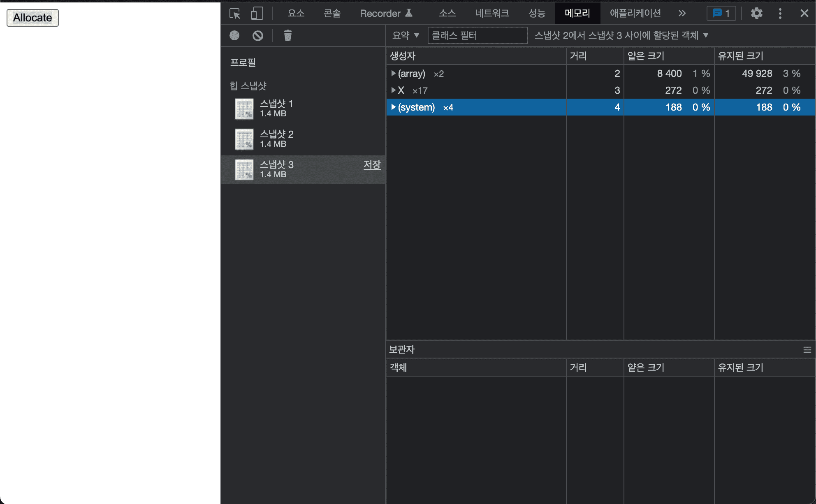Open the 보관자 panel hamburger menu
Screen dimensions: 816x504
[x=807, y=349]
